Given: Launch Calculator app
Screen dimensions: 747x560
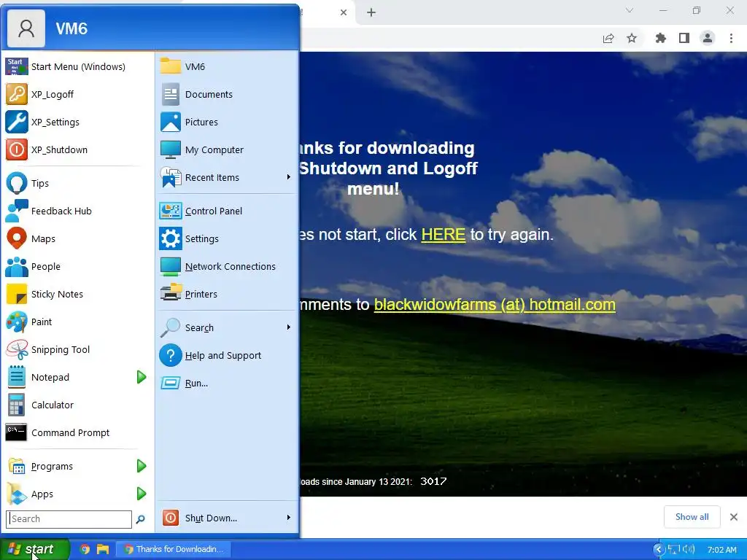Looking at the screenshot, I should 79,405.
